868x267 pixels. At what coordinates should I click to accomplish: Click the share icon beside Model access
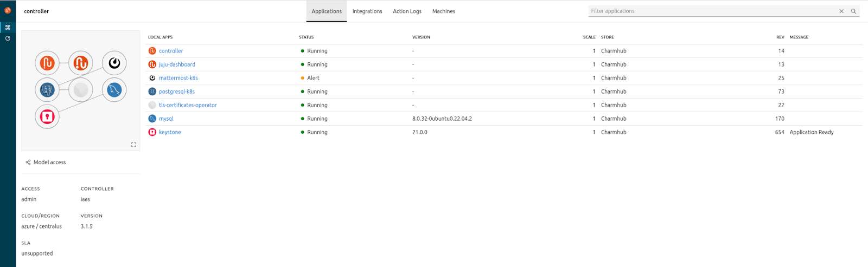point(28,162)
